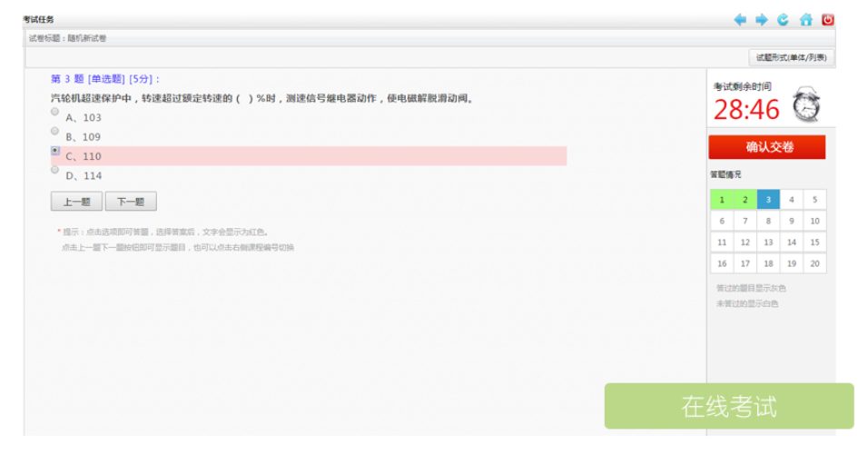The width and height of the screenshot is (868, 465).
Task: Jump to question 1 in answer grid
Action: 722,200
